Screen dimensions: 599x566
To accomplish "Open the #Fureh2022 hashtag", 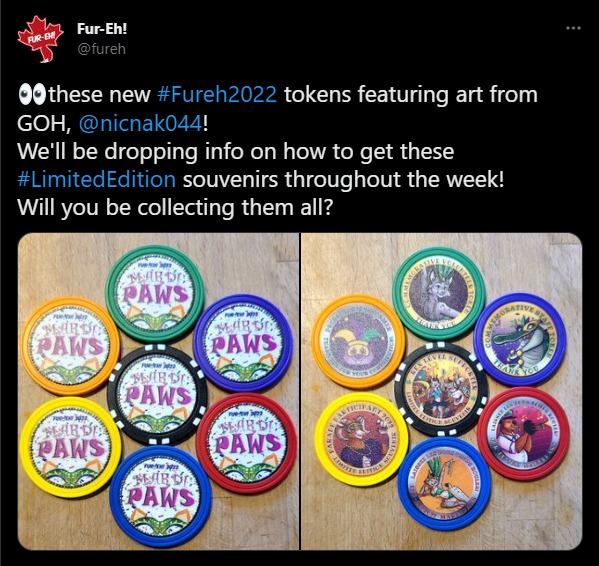I will [217, 94].
